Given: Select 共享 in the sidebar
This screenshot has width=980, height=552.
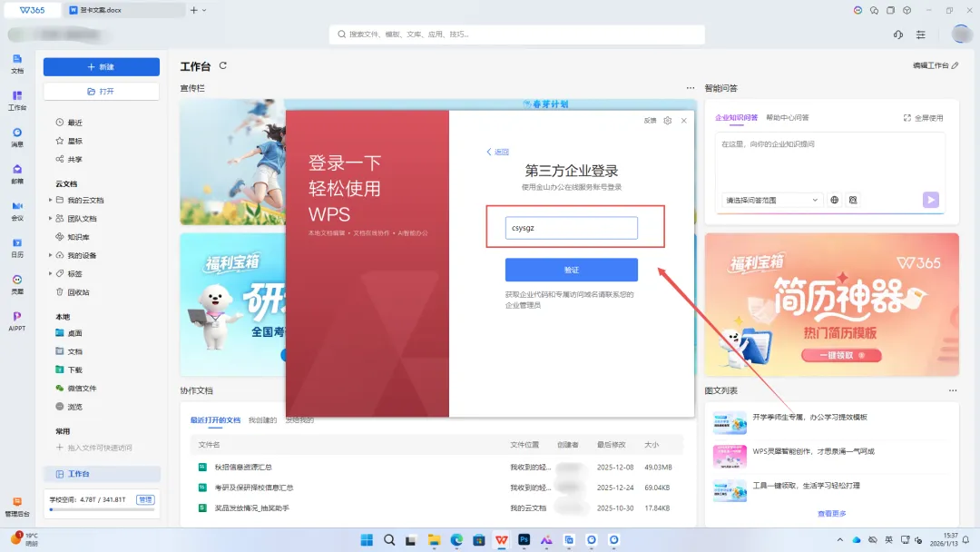Looking at the screenshot, I should tap(75, 160).
